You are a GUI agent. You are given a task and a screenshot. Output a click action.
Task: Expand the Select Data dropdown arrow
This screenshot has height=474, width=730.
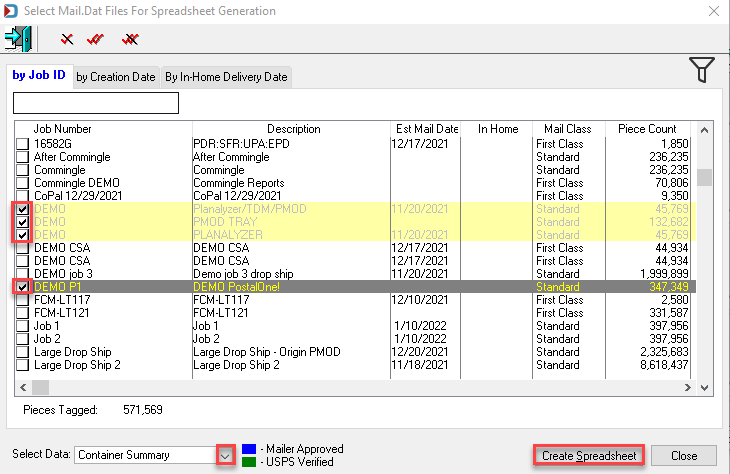(225, 455)
